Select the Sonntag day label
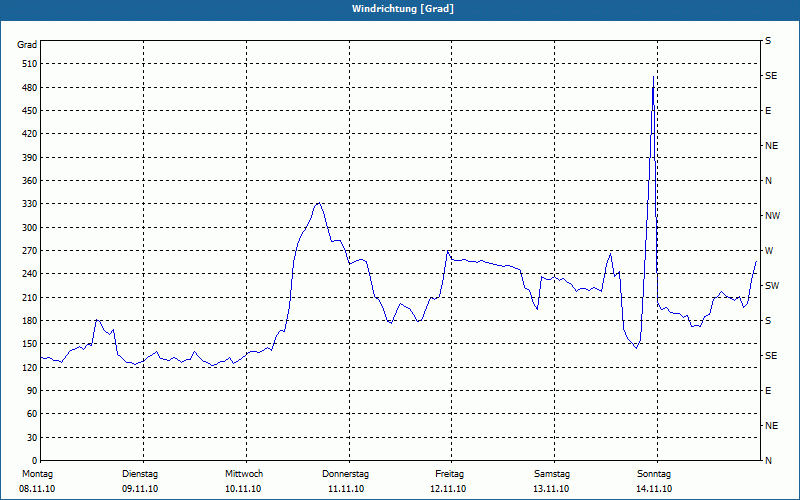800x500 pixels. click(654, 474)
